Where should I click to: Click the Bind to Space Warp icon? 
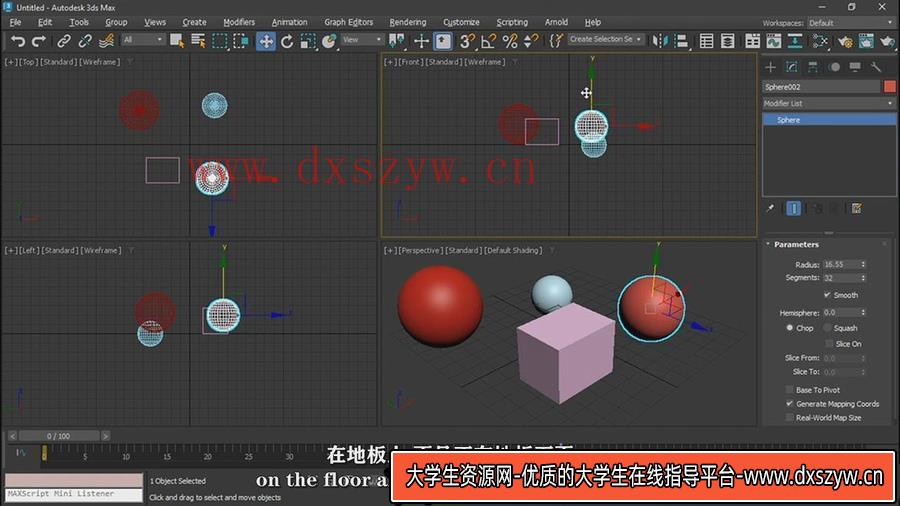(106, 41)
